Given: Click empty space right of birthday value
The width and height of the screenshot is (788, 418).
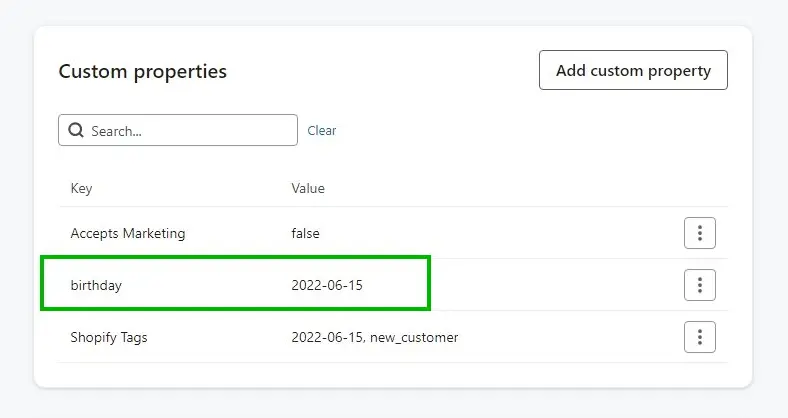Looking at the screenshot, I should (x=553, y=285).
